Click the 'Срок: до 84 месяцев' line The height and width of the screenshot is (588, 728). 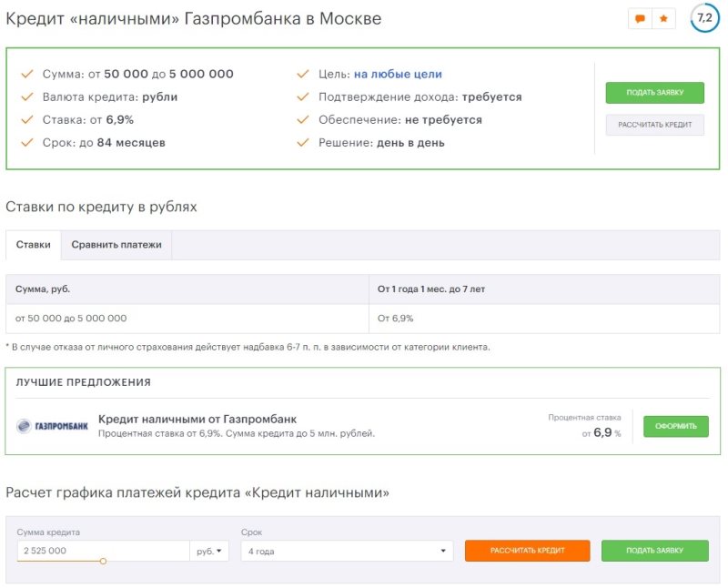pyautogui.click(x=104, y=143)
